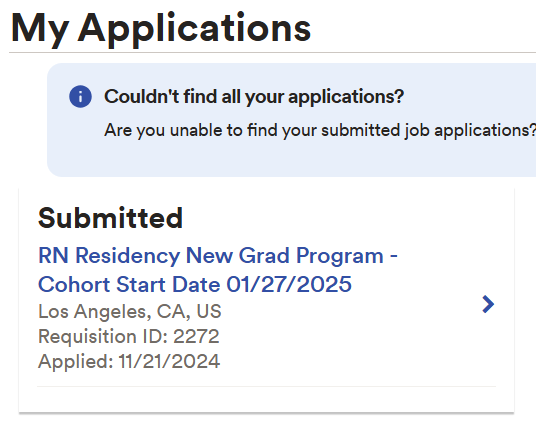Click the Submitted section heading
The width and height of the screenshot is (536, 427).
[x=110, y=218]
